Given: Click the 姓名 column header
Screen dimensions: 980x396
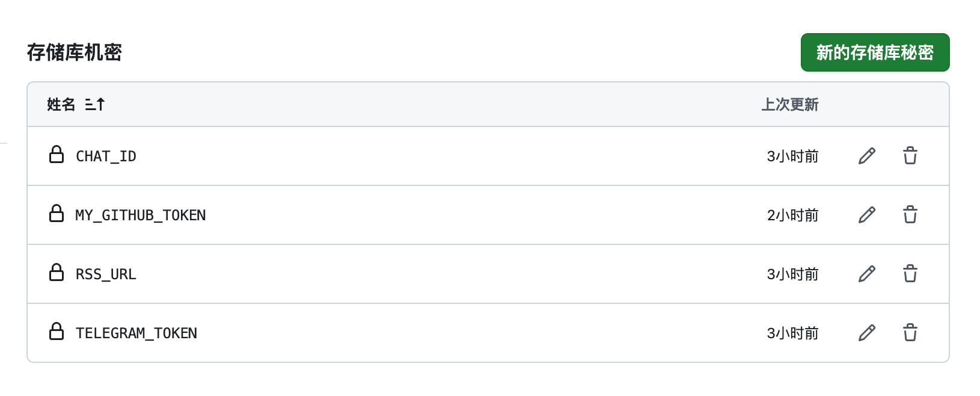Looking at the screenshot, I should 61,105.
